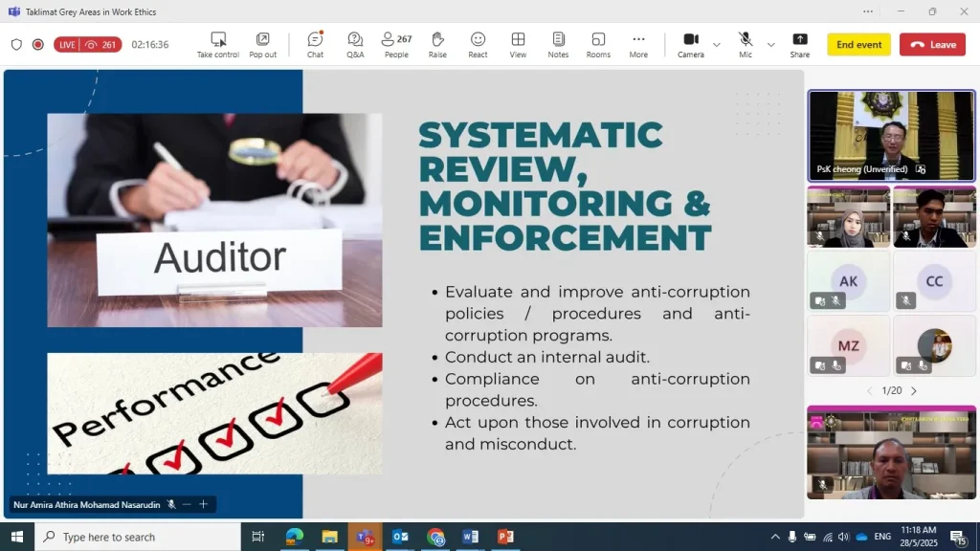The width and height of the screenshot is (980, 551).
Task: Expand the Mic options dropdown arrow
Action: click(771, 45)
